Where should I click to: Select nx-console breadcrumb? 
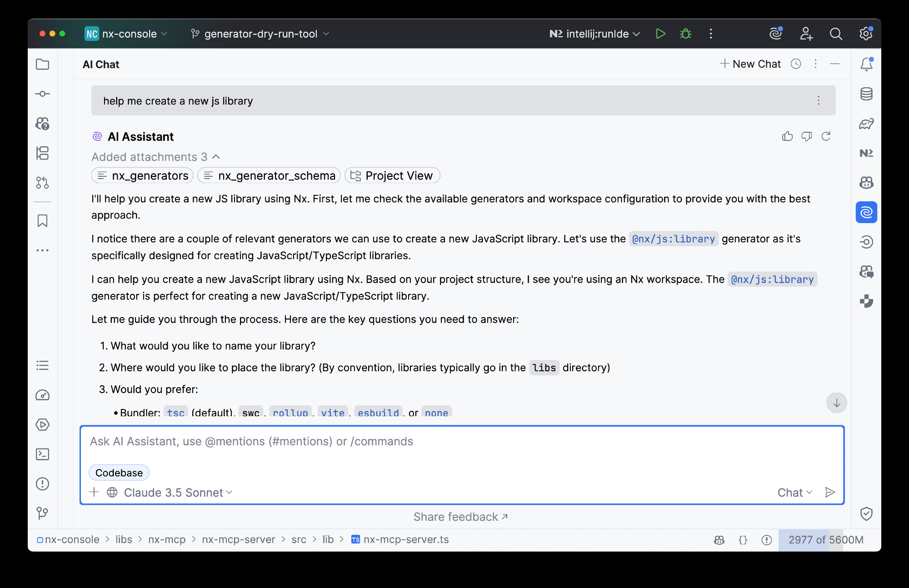click(68, 539)
